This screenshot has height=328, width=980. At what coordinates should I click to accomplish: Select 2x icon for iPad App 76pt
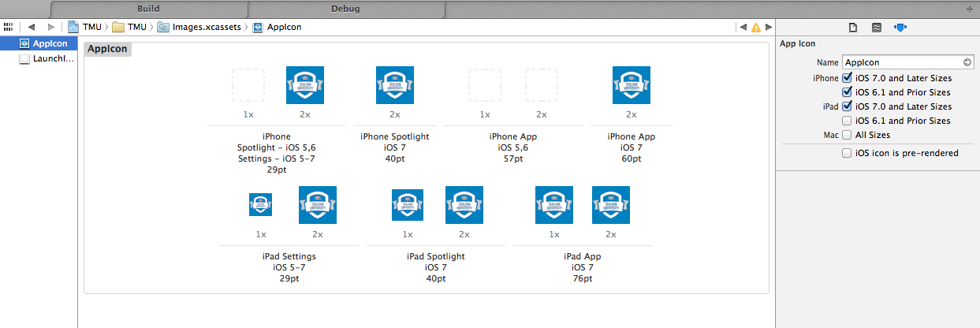click(611, 205)
